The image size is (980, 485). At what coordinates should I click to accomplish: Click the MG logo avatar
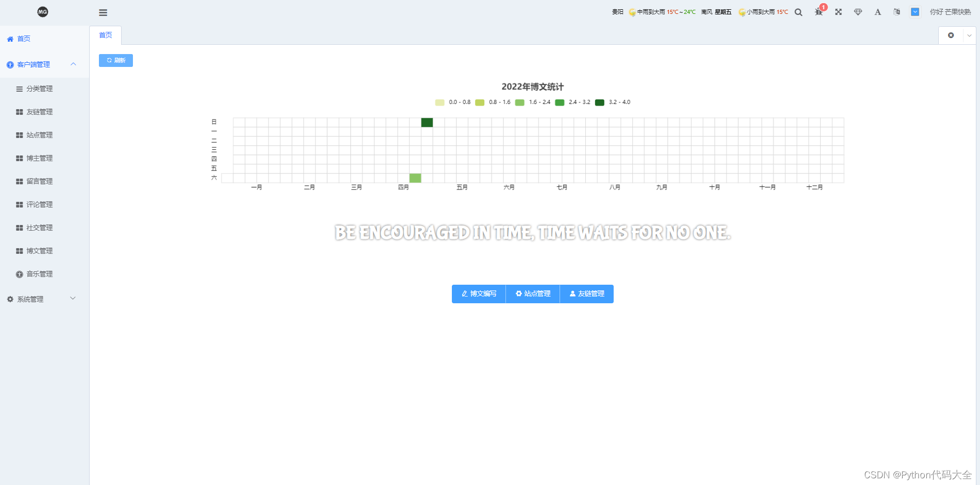coord(43,12)
